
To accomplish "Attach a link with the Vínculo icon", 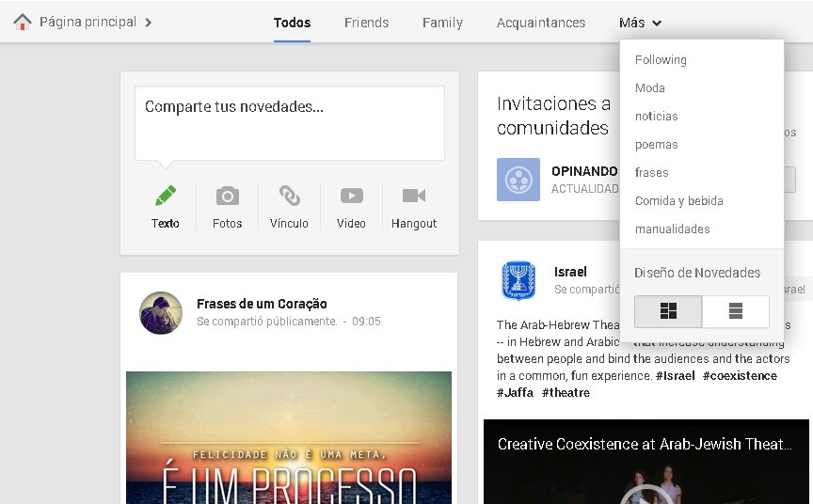I will [x=289, y=196].
